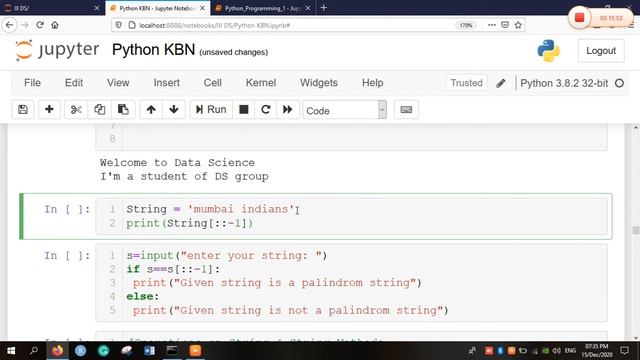Click the else: code line
Viewport: 640px width, 360px height.
click(x=142, y=296)
